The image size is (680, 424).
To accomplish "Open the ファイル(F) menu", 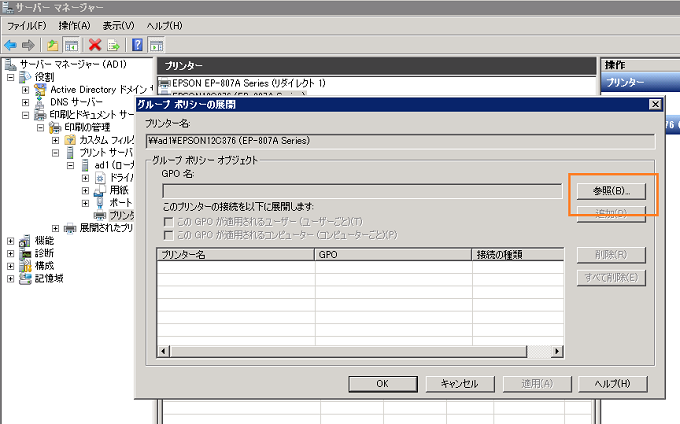I will (x=29, y=25).
